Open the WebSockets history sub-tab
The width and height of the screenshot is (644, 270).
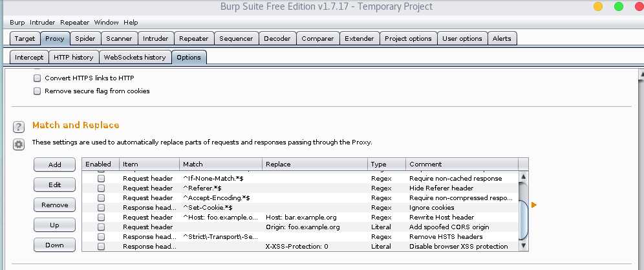tap(135, 57)
